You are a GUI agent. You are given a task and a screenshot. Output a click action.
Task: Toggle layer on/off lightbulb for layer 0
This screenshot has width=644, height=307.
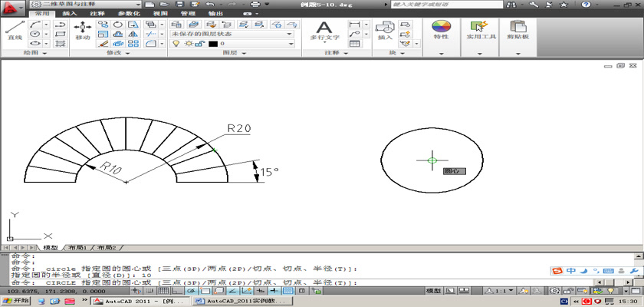(176, 44)
